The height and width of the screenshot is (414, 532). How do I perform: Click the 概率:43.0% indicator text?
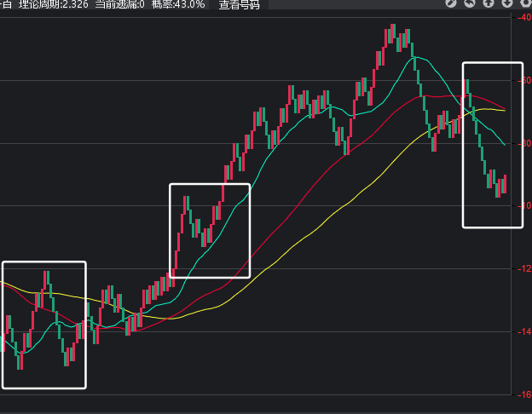[x=178, y=5]
